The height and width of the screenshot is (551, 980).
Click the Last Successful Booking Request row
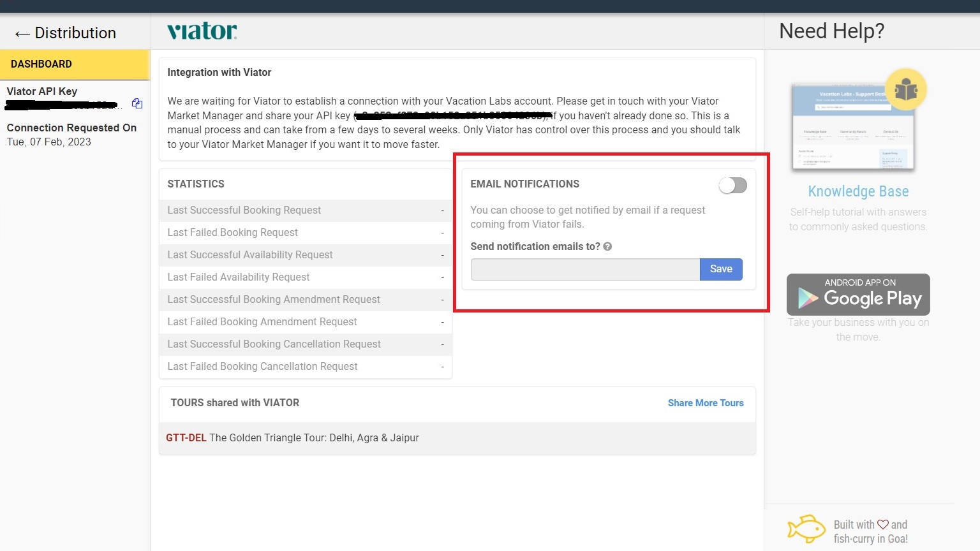point(305,210)
